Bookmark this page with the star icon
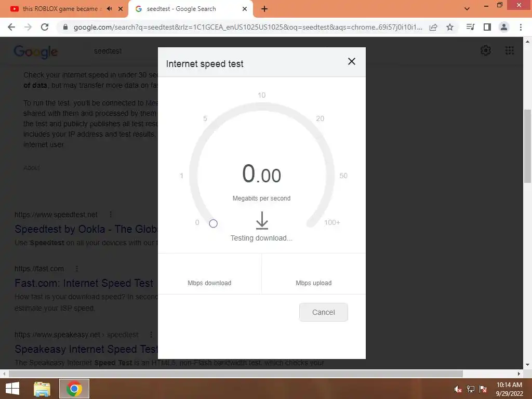 click(450, 27)
